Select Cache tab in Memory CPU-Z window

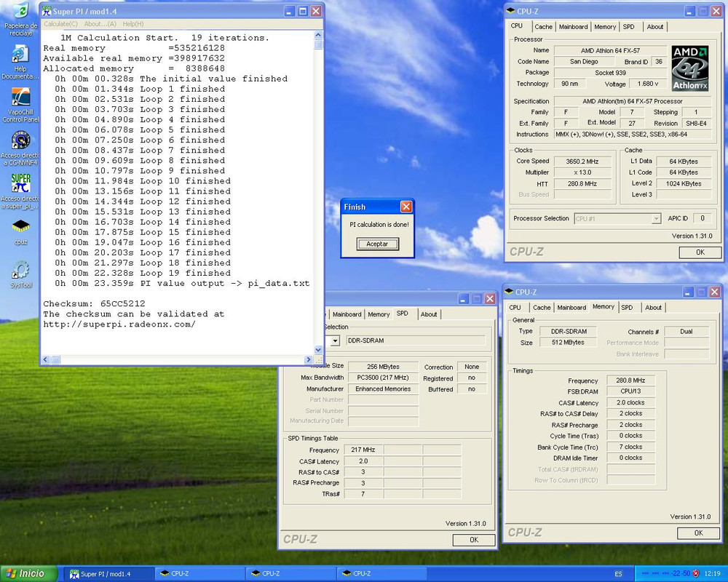(x=542, y=307)
